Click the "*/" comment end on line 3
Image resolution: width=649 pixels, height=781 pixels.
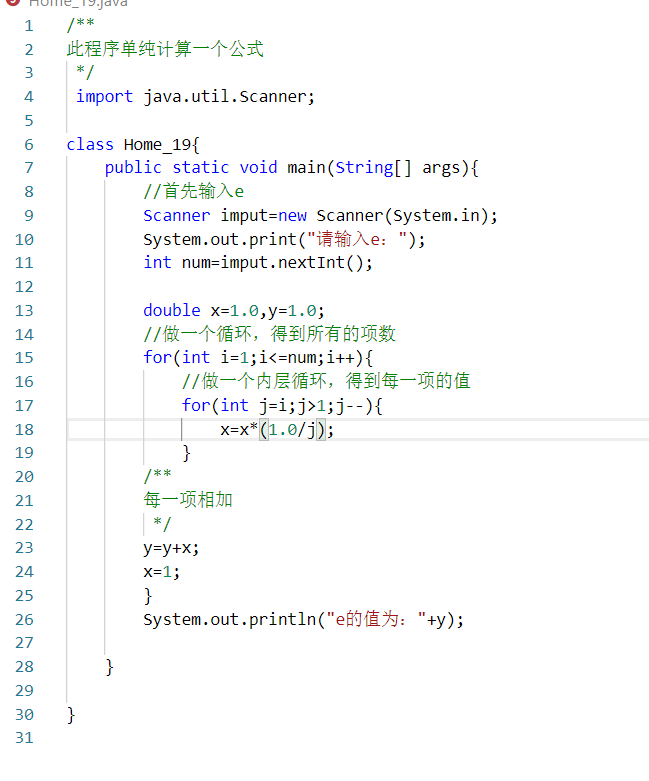(x=85, y=73)
